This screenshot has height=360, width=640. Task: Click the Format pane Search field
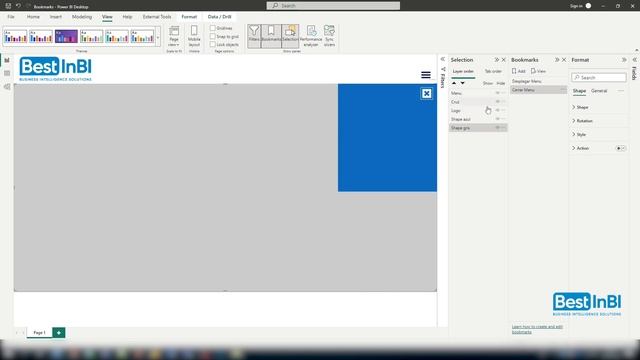599,78
